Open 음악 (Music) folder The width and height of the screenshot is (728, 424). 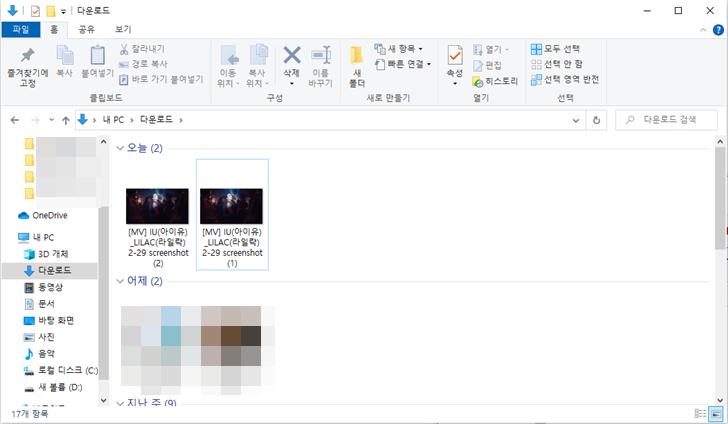39,354
